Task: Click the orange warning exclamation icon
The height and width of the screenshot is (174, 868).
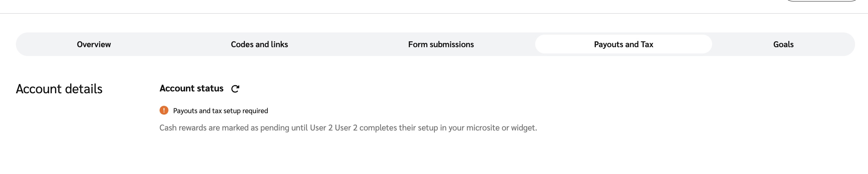Action: click(x=164, y=110)
